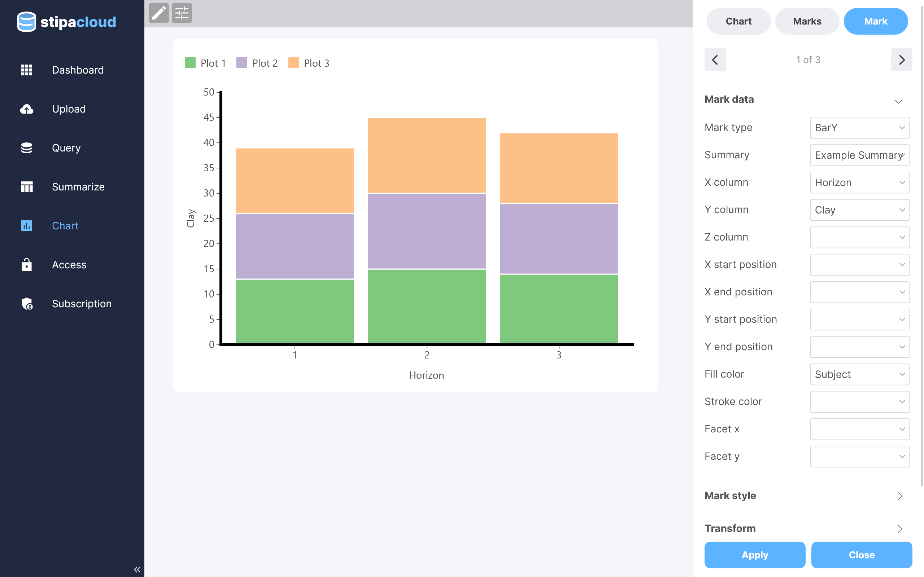Screen dimensions: 924x577
Task: Expand the Mark style section
Action: coord(807,495)
